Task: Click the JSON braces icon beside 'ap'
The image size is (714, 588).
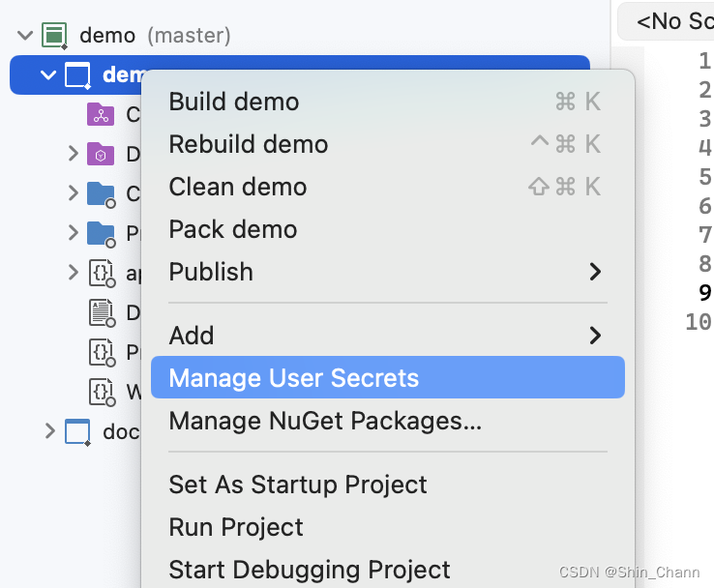Action: click(x=100, y=273)
